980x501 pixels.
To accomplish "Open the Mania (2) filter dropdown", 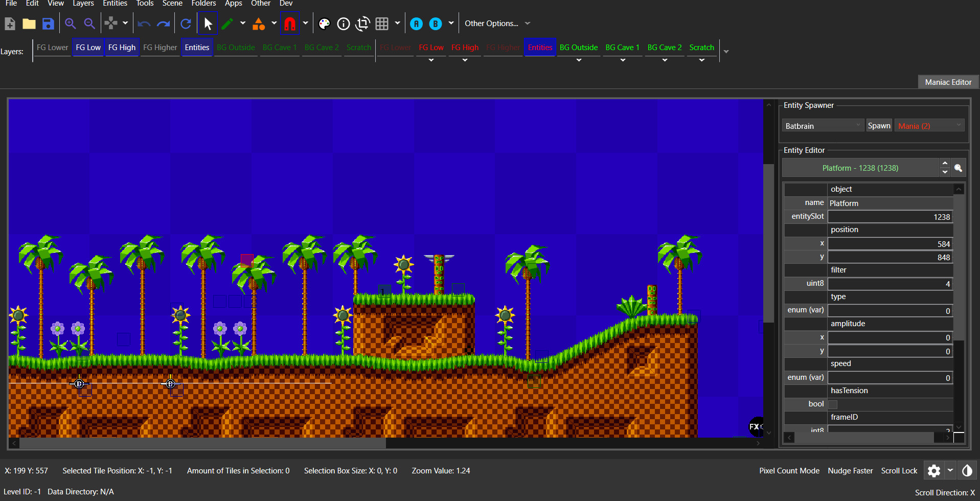I will 929,126.
